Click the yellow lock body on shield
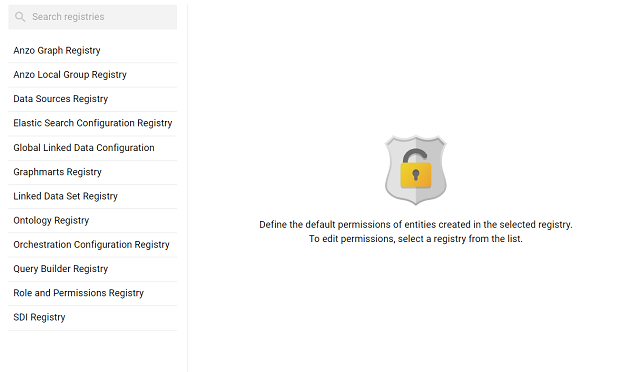This screenshot has width=630, height=372. coord(416,175)
